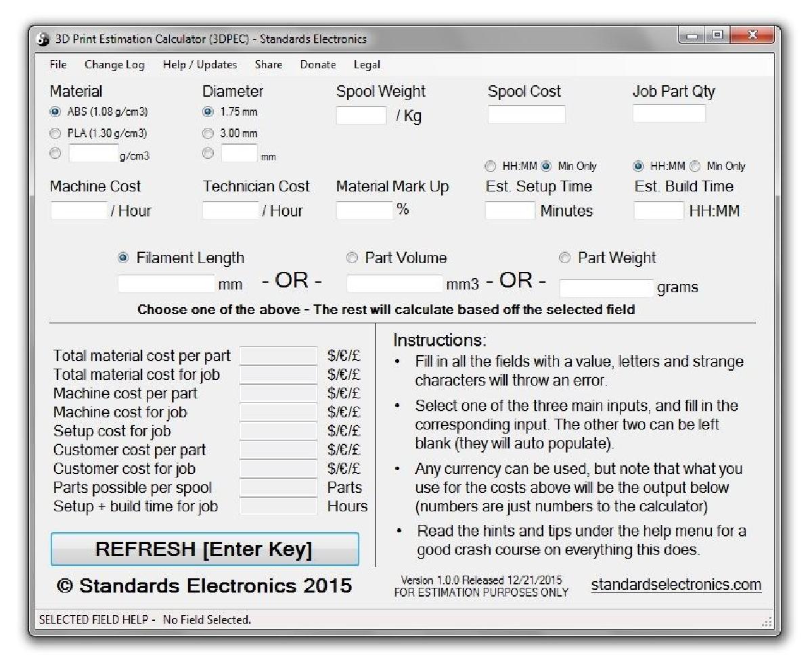Select PLA (1.30 g/cm3) material option
812x671 pixels.
click(55, 133)
